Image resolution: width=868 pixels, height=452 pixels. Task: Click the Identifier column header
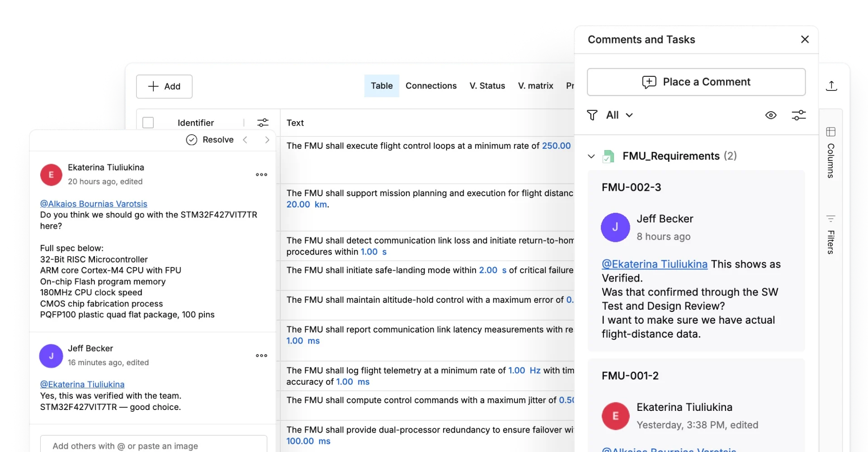point(195,123)
